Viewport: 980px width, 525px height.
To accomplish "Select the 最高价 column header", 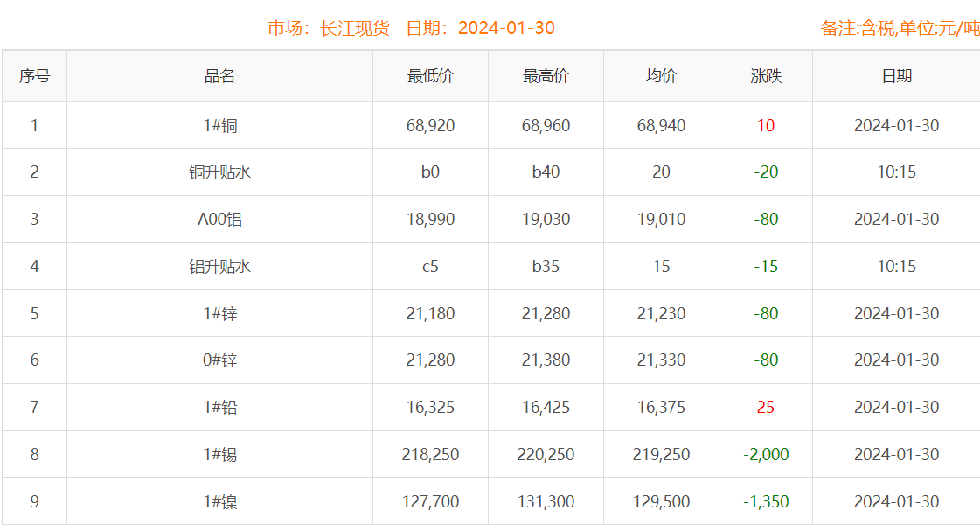I will pos(546,76).
